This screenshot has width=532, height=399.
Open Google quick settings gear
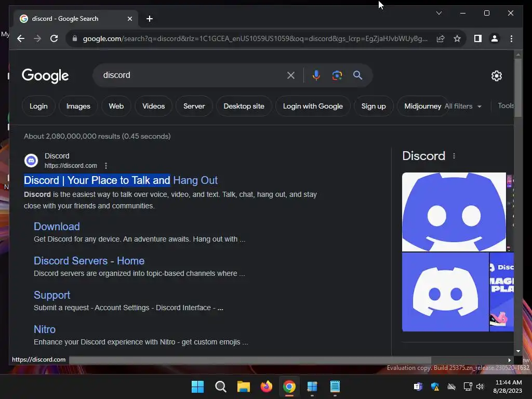point(496,76)
